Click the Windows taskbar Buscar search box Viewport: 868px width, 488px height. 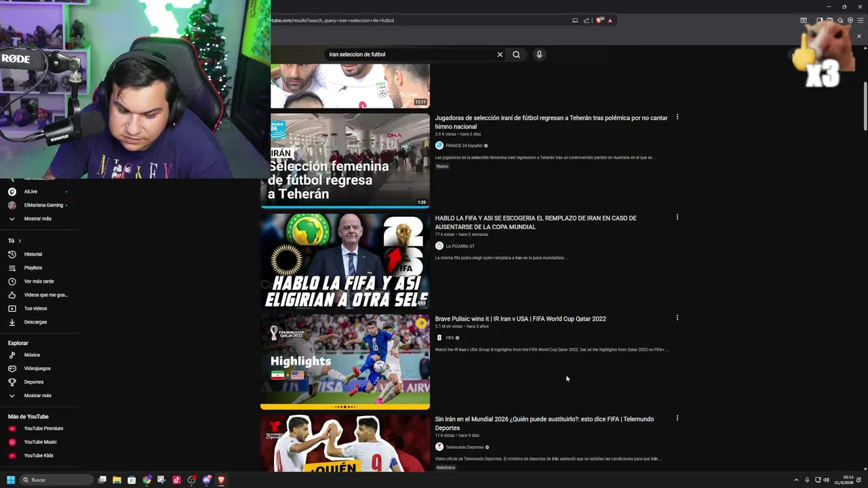coord(56,480)
